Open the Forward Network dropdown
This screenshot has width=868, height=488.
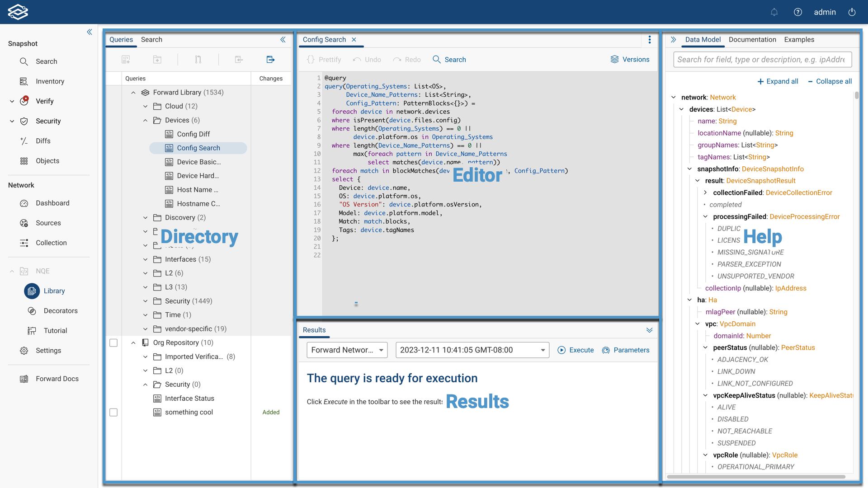347,350
